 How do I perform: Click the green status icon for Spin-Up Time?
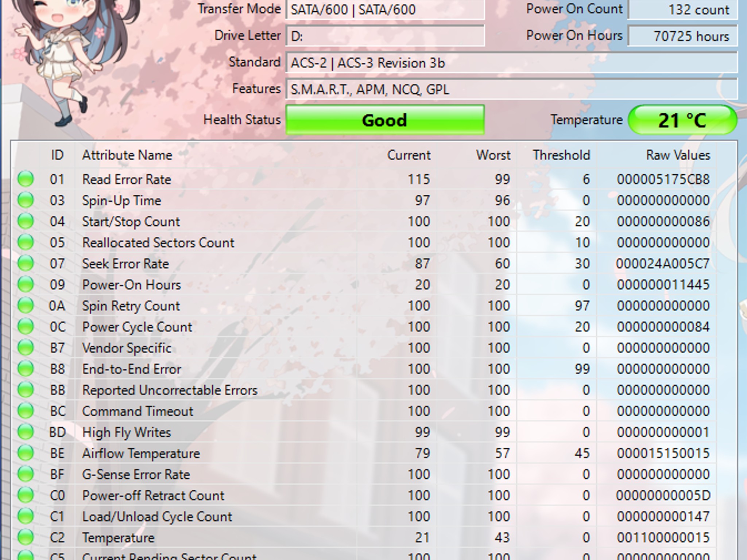(26, 200)
